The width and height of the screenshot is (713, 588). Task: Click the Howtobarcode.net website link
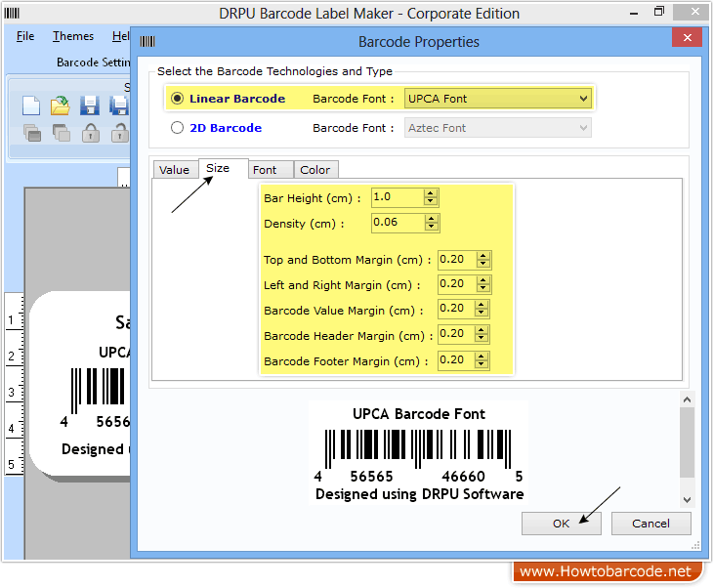click(x=606, y=571)
